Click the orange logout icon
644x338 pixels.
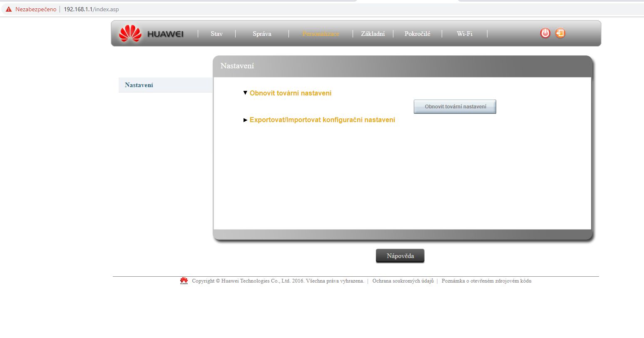click(x=560, y=33)
